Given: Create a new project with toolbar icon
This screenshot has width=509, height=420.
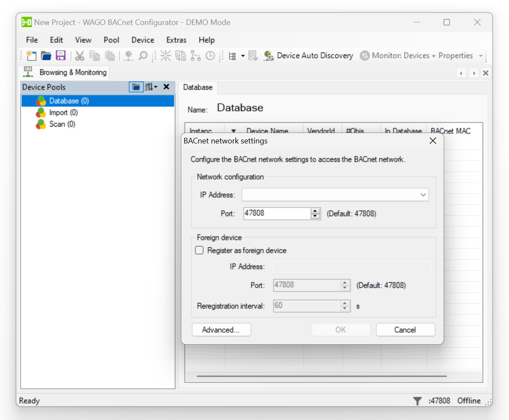Looking at the screenshot, I should point(31,56).
